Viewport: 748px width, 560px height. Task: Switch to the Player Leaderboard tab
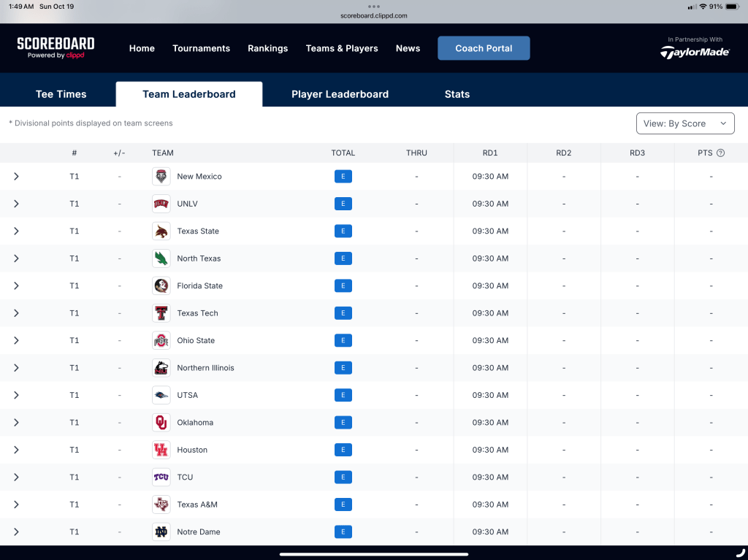click(340, 94)
